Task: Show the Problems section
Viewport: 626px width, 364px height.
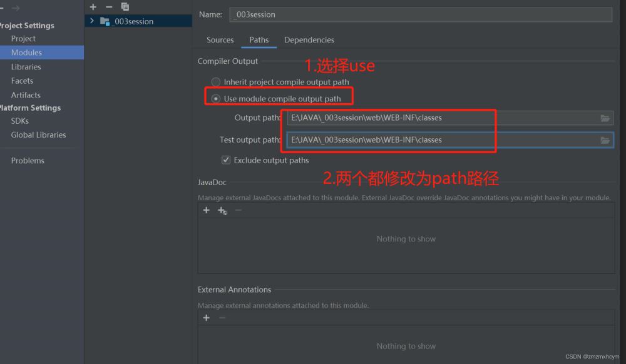Action: point(28,161)
